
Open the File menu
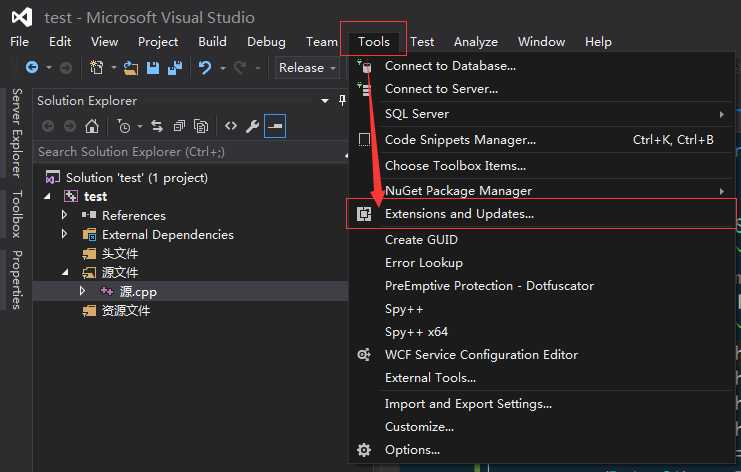point(19,42)
